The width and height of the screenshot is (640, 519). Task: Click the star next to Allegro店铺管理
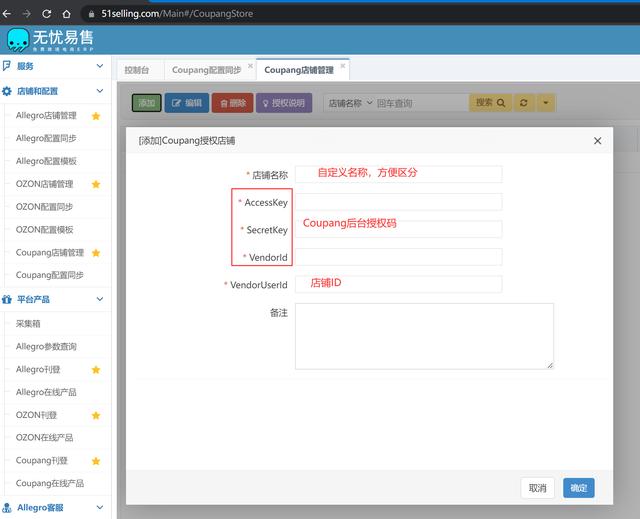click(x=96, y=116)
